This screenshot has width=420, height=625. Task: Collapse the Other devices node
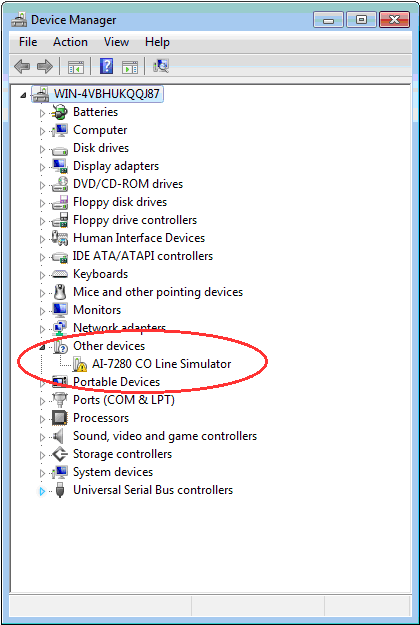click(x=42, y=348)
